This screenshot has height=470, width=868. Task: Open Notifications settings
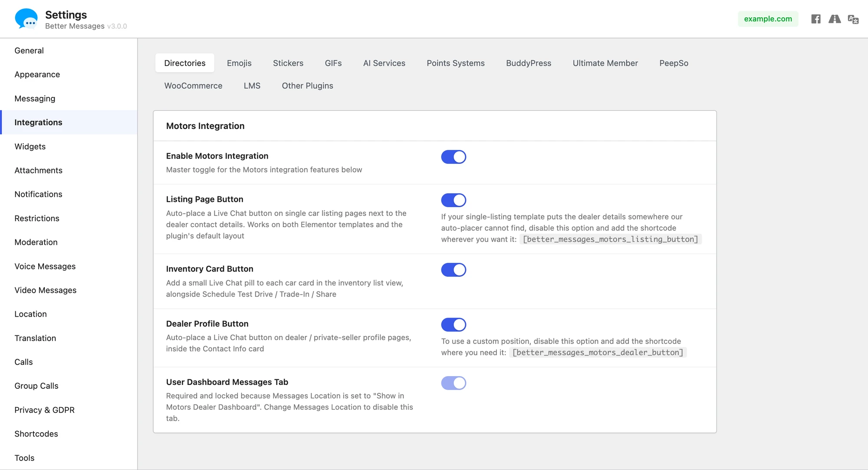(x=69, y=194)
